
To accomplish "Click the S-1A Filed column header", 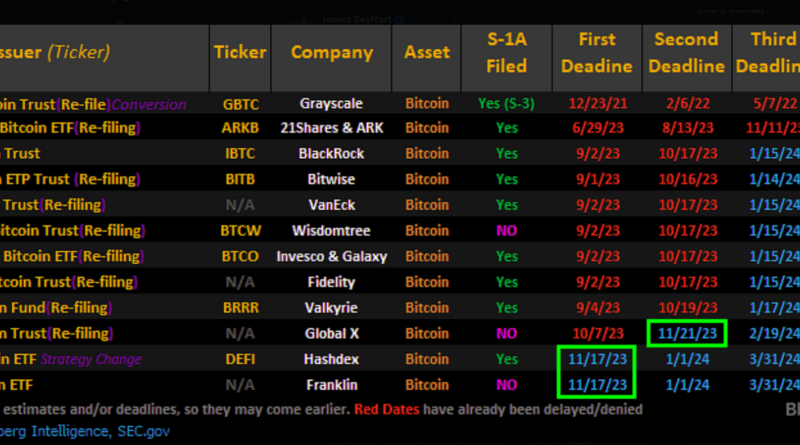I will pos(506,52).
